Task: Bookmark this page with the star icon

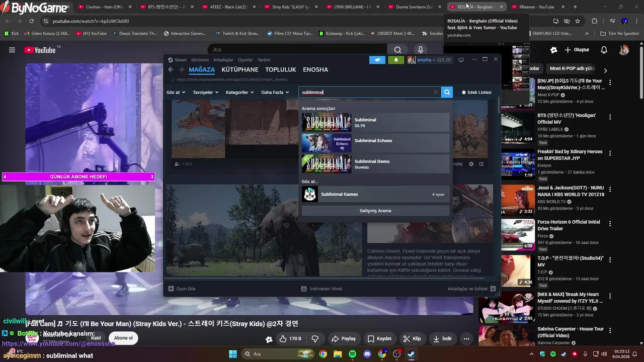Action: point(578,21)
